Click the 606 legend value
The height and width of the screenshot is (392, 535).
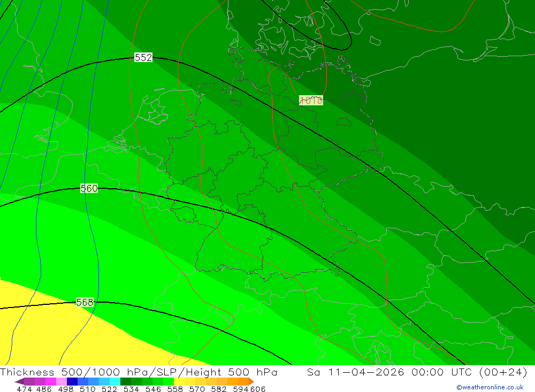258,389
